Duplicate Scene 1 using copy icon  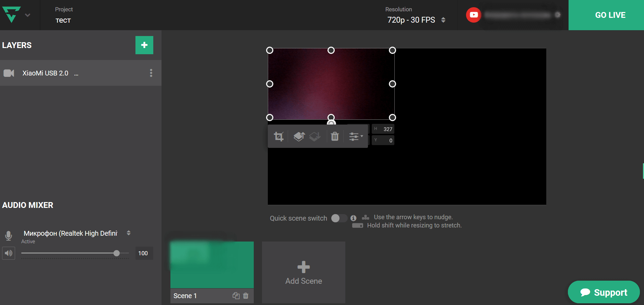[236, 296]
